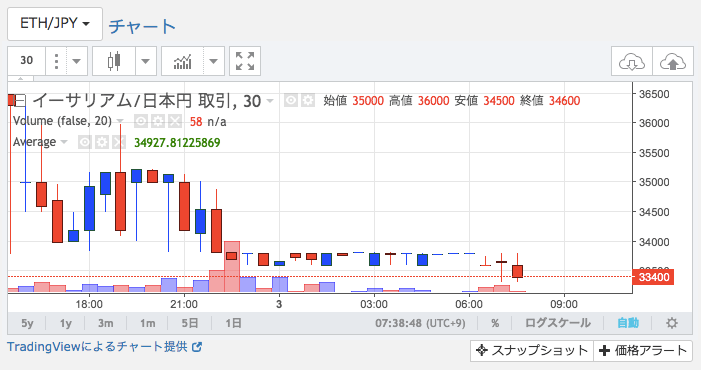This screenshot has width=701, height=370.
Task: Open the indicators icon
Action: click(182, 61)
